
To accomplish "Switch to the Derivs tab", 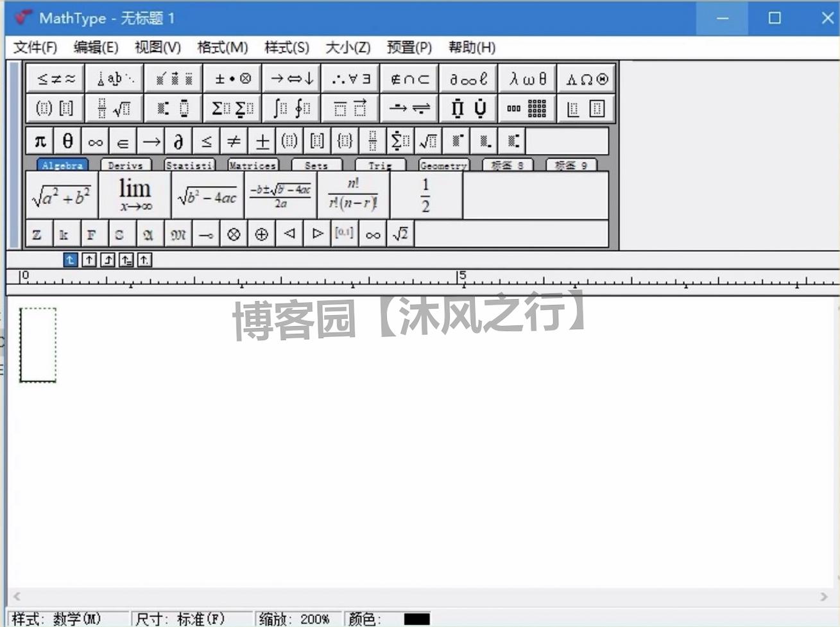I will click(125, 165).
